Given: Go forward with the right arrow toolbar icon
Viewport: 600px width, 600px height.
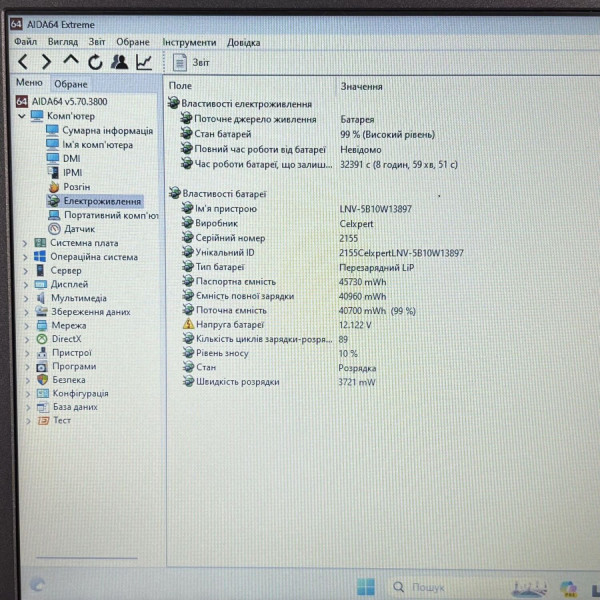Looking at the screenshot, I should coord(46,62).
